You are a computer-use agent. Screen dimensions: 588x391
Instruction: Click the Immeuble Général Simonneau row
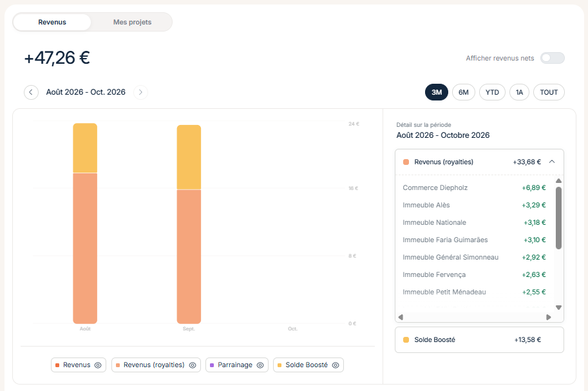[x=474, y=257]
